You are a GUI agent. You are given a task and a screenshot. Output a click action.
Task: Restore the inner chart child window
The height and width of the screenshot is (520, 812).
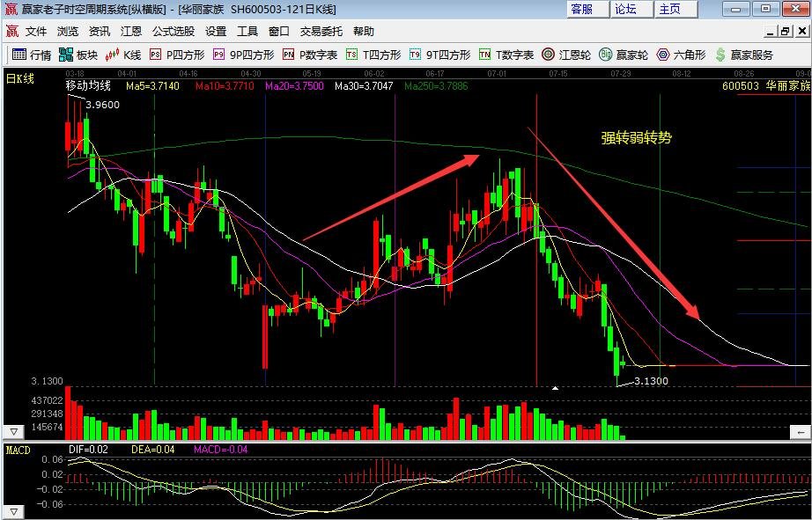pyautogui.click(x=786, y=32)
